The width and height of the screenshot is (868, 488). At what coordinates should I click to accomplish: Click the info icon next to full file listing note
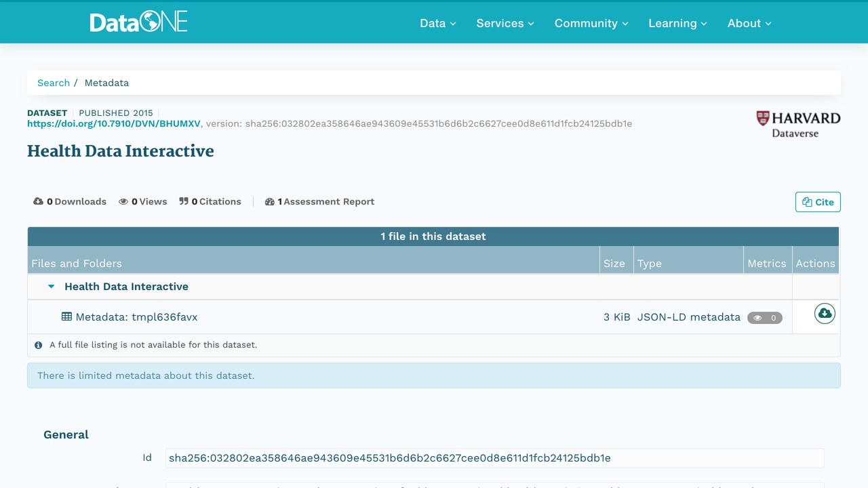38,345
